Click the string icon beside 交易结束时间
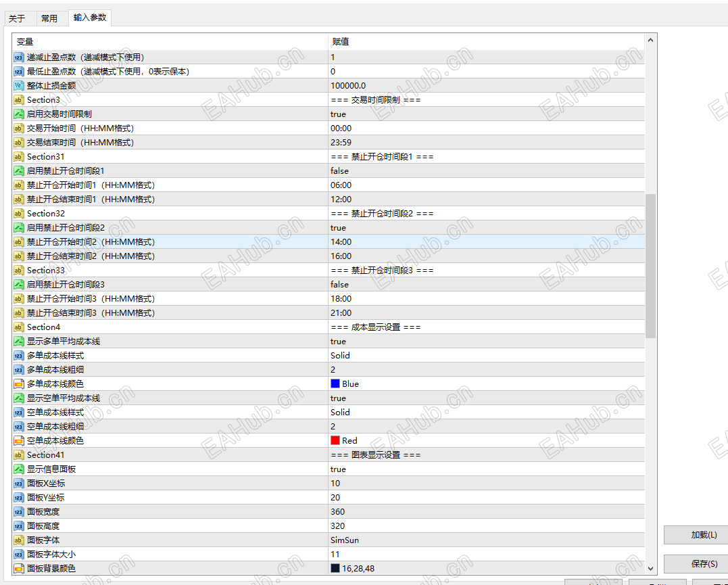This screenshot has height=585, width=728. (18, 143)
